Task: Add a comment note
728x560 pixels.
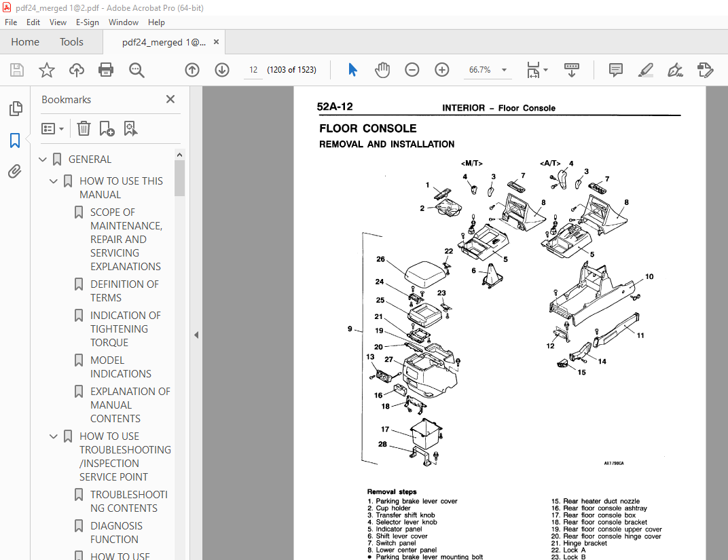Action: [616, 70]
